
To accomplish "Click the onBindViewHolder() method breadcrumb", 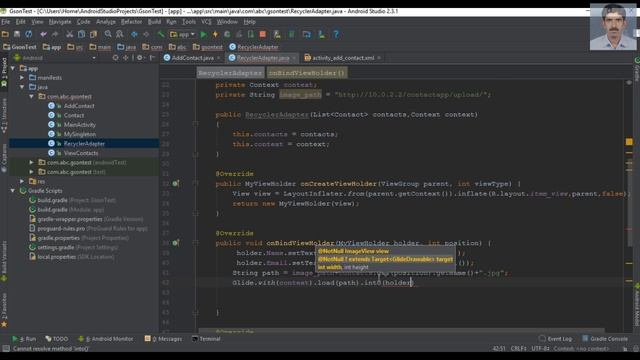I will (x=307, y=73).
